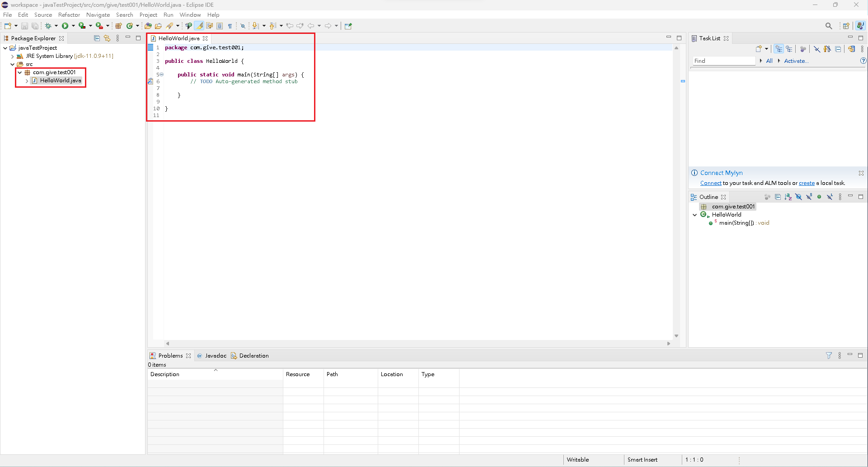Open the Run button dropdown arrow
The height and width of the screenshot is (467, 868).
pos(73,26)
